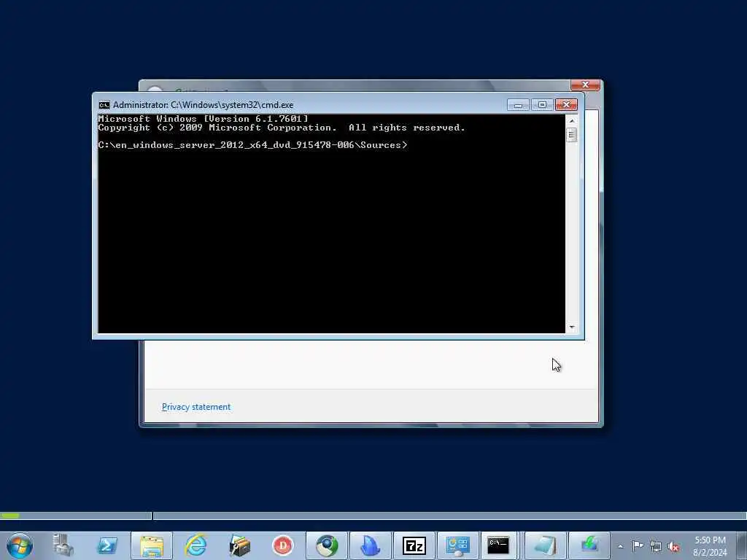Click the cmd vertical scrollbar thumb
747x560 pixels.
pos(572,135)
